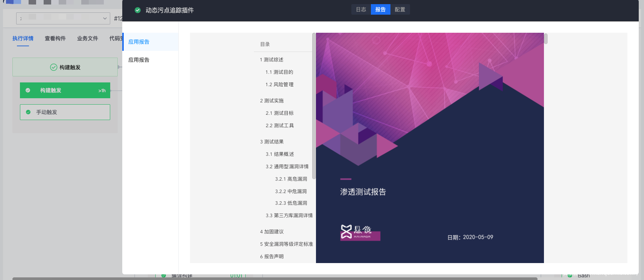This screenshot has width=644, height=280.
Task: Click the 悬镜 logo on report cover
Action: pos(360,232)
